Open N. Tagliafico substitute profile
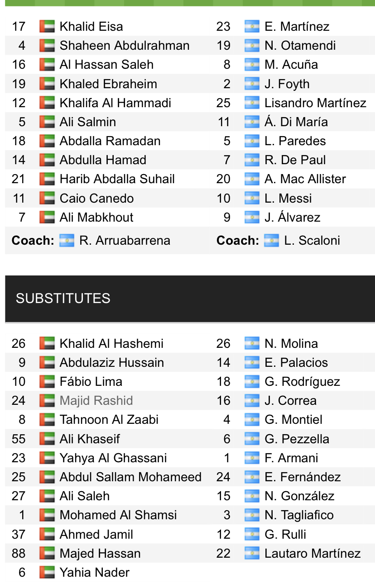Viewport: 375px width, 588px height. point(299,515)
